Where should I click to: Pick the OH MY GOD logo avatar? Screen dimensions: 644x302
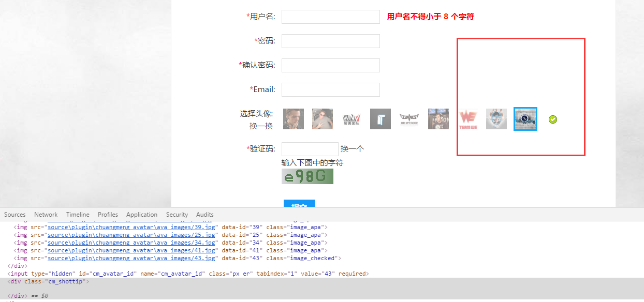[409, 119]
